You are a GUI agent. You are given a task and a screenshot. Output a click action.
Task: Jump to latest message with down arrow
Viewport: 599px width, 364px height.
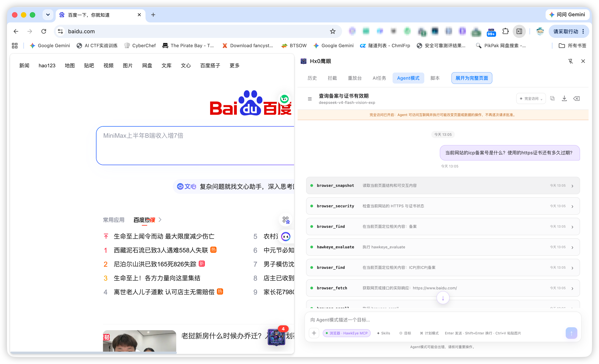pos(443,298)
